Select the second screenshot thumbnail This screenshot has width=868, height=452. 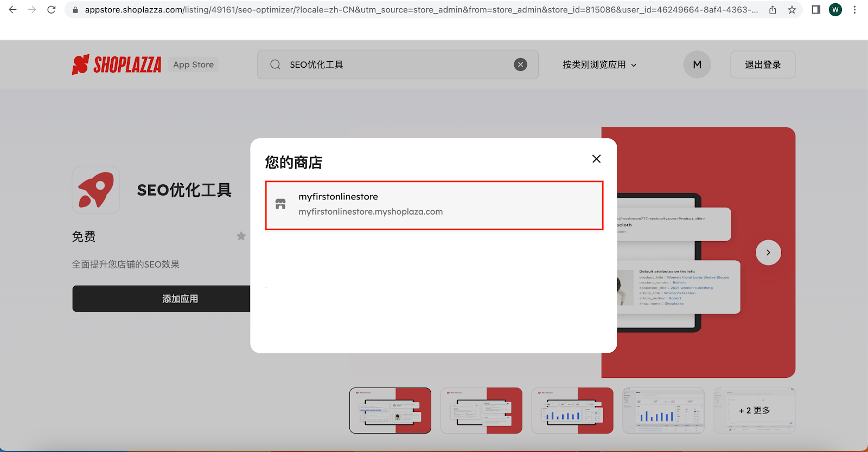coord(481,410)
